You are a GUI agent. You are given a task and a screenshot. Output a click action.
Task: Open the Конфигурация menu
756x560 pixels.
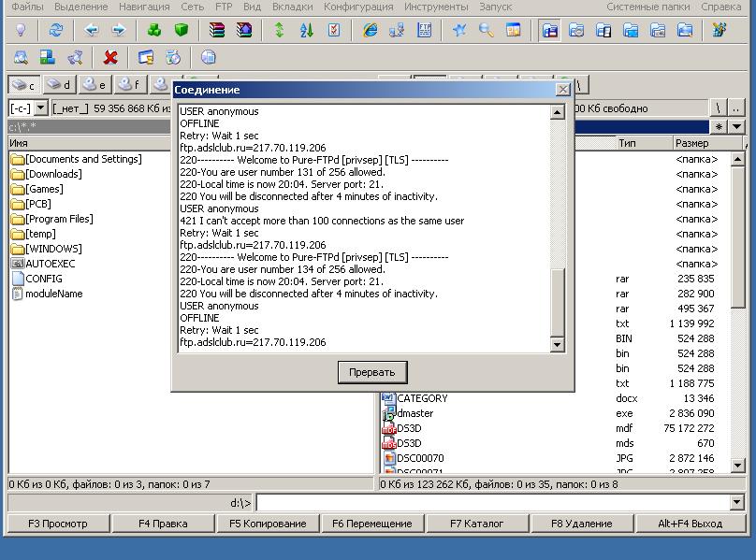358,7
